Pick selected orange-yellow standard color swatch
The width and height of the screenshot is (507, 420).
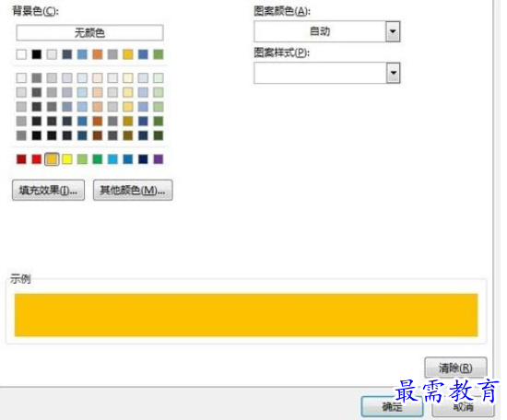click(52, 159)
